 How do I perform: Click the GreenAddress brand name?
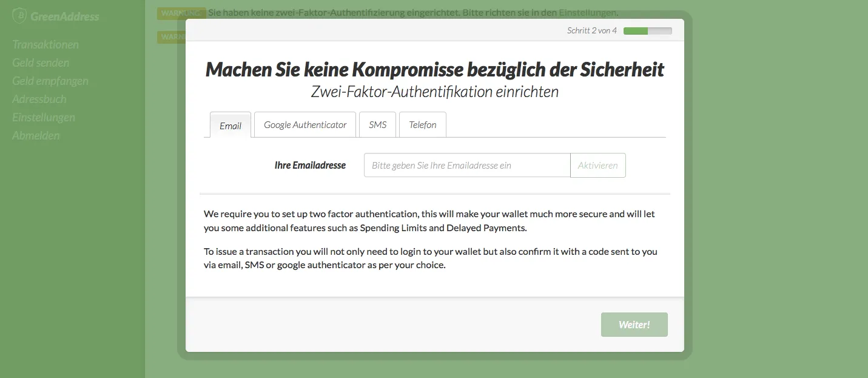(x=64, y=16)
